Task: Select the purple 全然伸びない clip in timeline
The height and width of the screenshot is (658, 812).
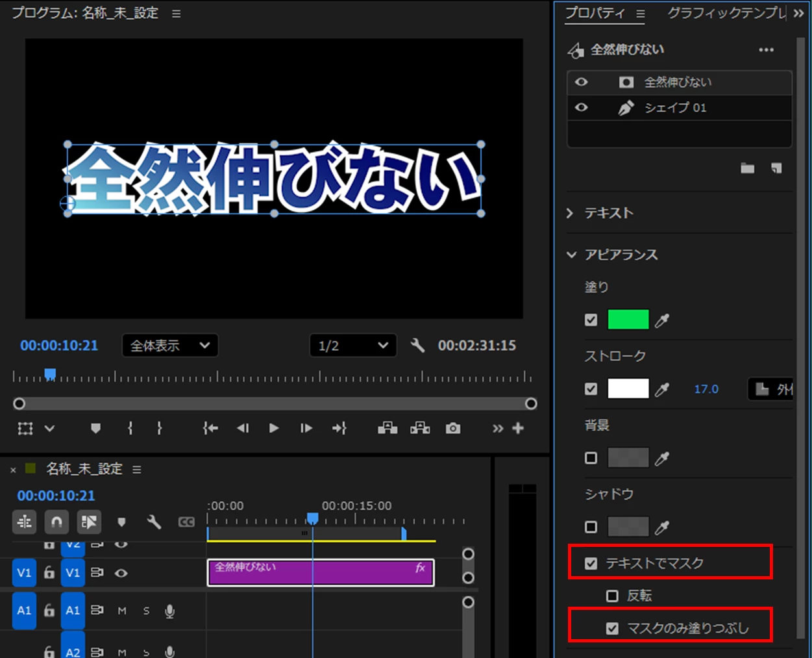Action: tap(321, 573)
